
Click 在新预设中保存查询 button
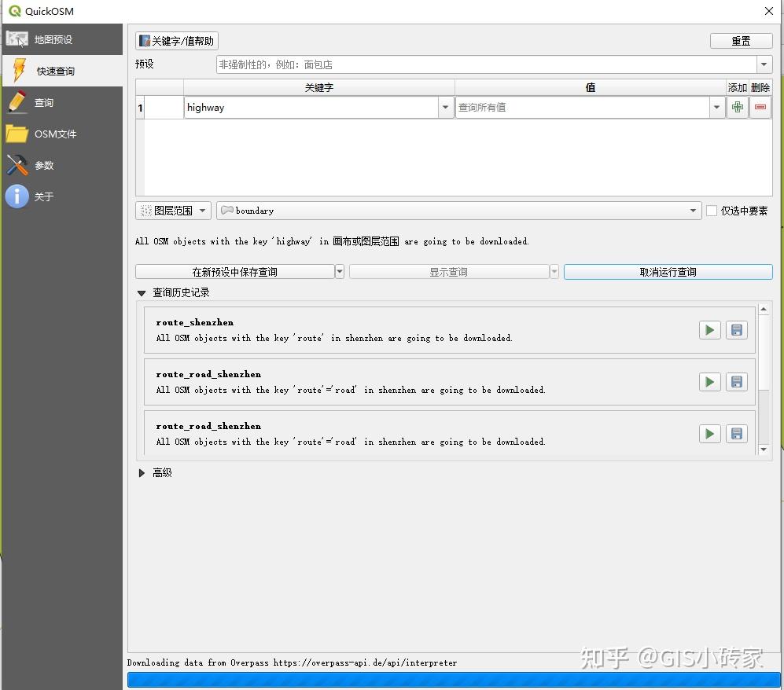point(234,272)
